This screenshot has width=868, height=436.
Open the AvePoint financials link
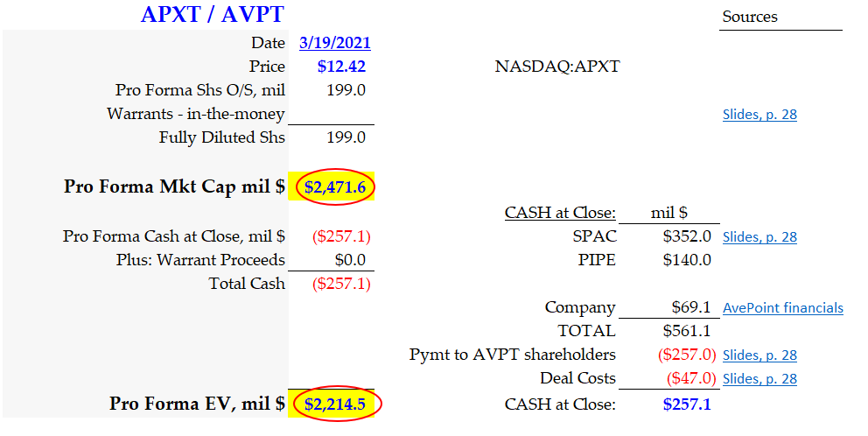(x=782, y=308)
